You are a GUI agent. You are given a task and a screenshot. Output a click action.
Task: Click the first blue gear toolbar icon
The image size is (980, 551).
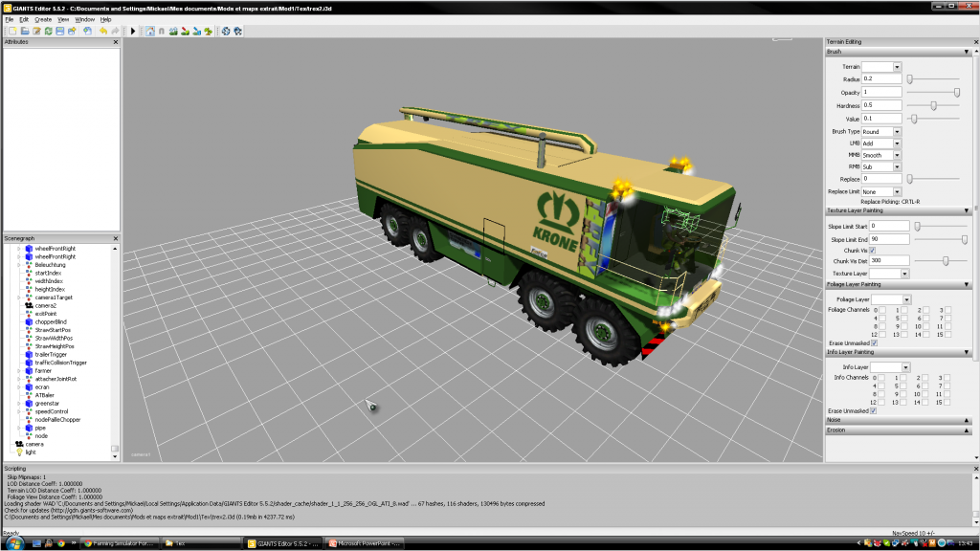[x=226, y=31]
